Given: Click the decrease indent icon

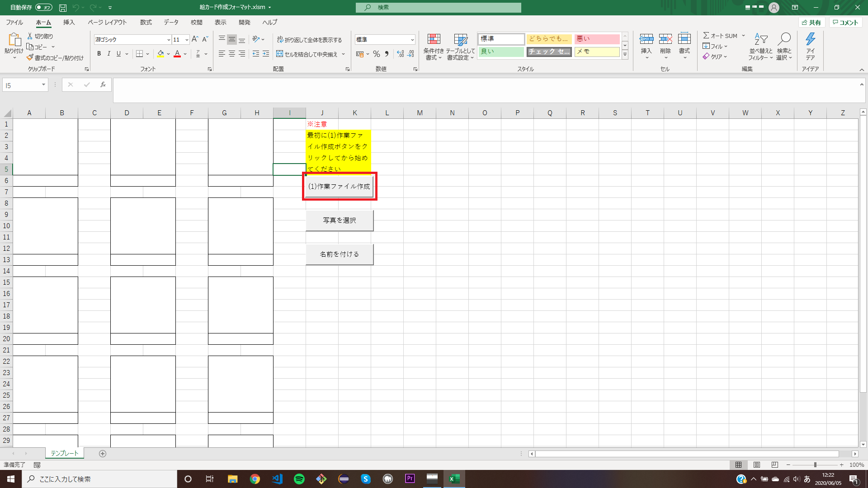Looking at the screenshot, I should 256,54.
